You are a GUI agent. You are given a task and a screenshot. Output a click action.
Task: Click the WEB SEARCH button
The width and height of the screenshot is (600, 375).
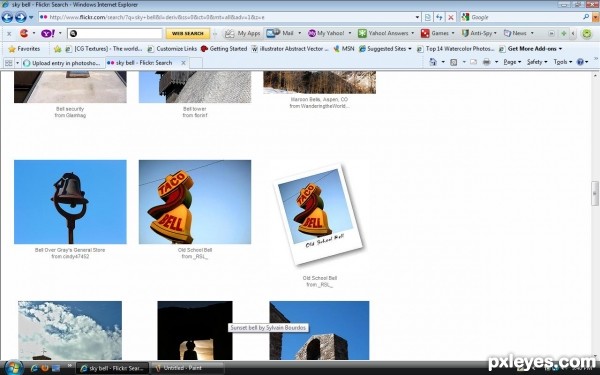(x=188, y=33)
